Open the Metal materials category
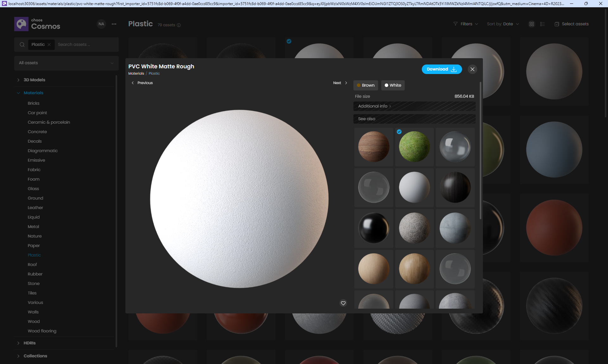 tap(33, 227)
